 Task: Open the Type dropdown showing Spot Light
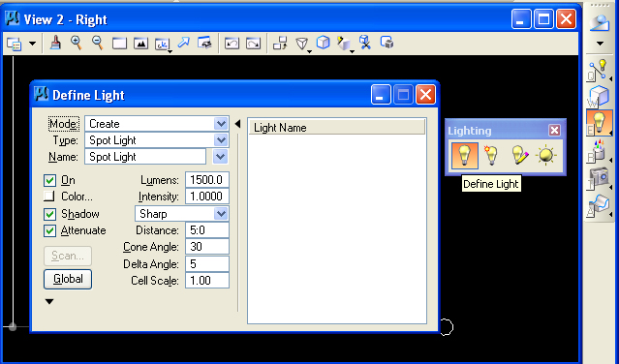coord(157,140)
